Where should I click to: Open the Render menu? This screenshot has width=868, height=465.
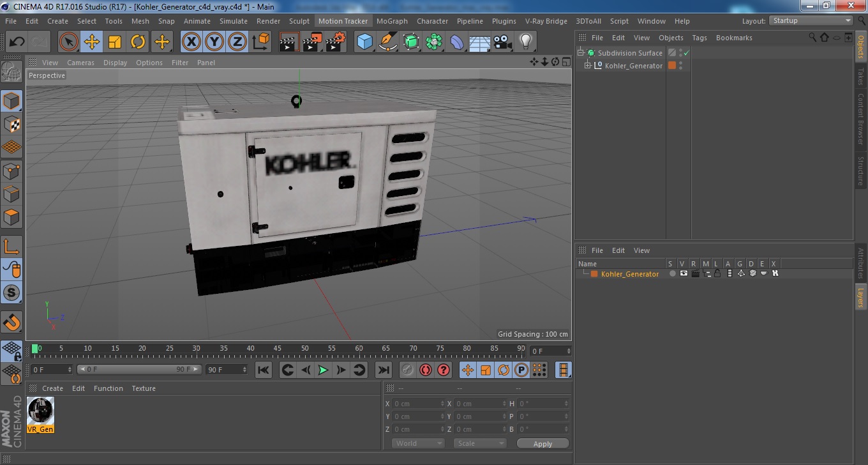(x=268, y=21)
